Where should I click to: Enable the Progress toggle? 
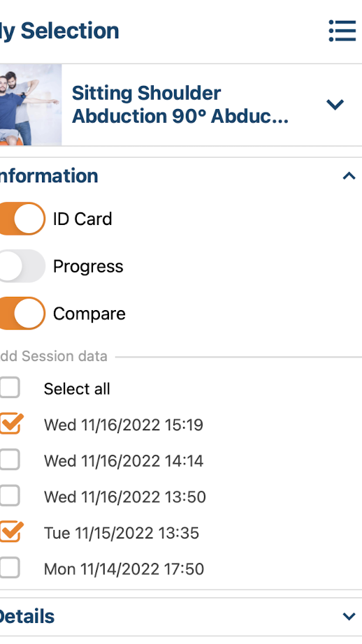[x=22, y=266]
